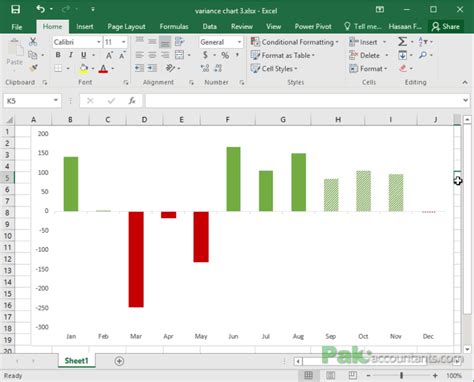
Task: Expand the General number format dropdown
Action: [239, 42]
